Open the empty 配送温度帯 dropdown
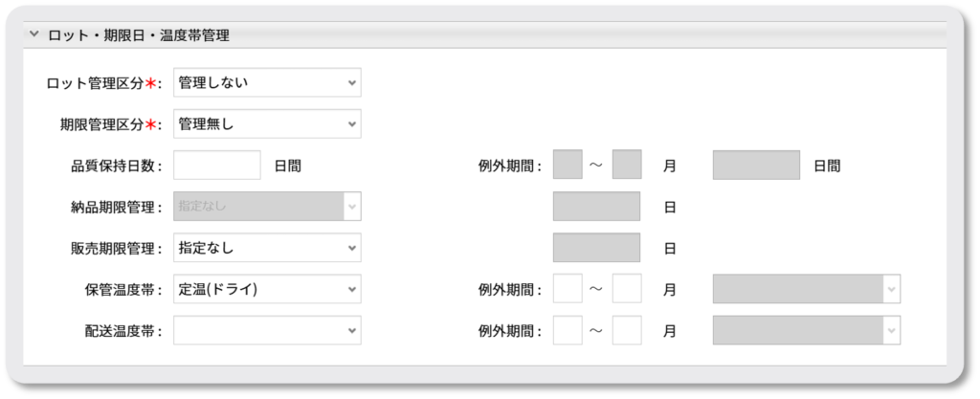This screenshot has width=980, height=399. pos(267,330)
